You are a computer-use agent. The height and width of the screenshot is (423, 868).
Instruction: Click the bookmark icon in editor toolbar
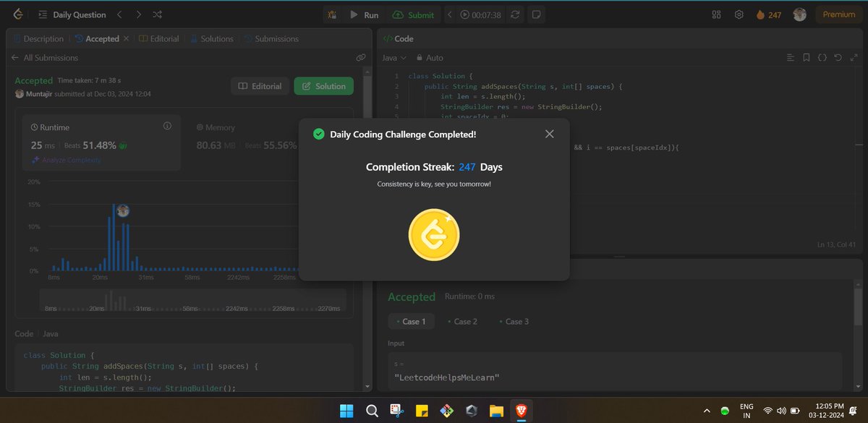click(807, 57)
